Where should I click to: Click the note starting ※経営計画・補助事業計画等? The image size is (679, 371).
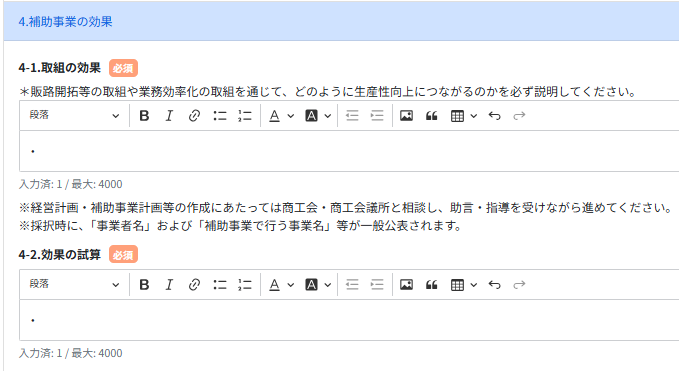point(346,208)
